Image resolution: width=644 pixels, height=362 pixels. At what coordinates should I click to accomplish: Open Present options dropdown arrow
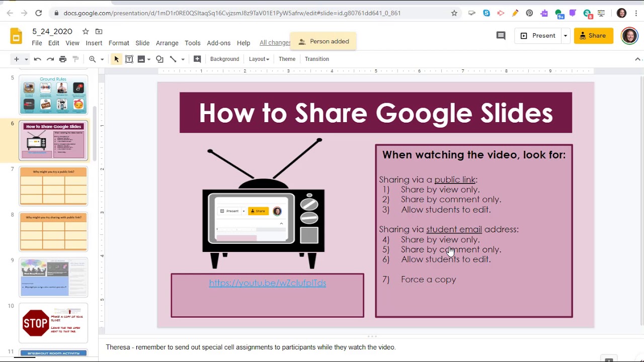click(566, 36)
